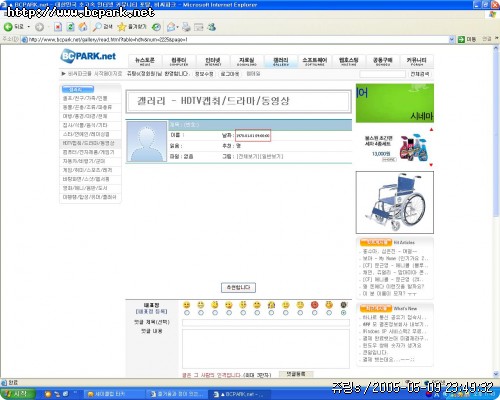Click the comment title input field
The height and width of the screenshot is (400, 500).
click(x=266, y=322)
